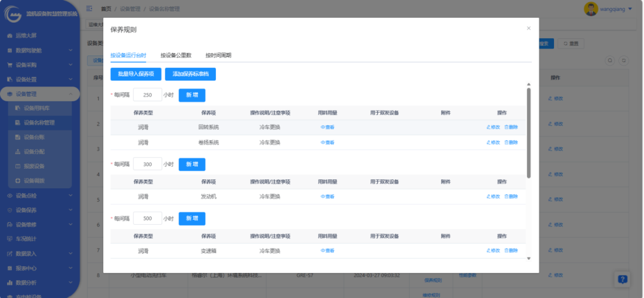Close the 保养规则 dialog with X icon
Screen dimensions: 644x298
click(528, 28)
